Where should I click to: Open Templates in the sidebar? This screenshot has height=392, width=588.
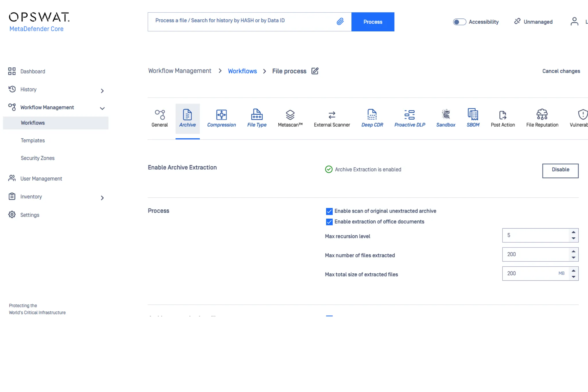33,141
